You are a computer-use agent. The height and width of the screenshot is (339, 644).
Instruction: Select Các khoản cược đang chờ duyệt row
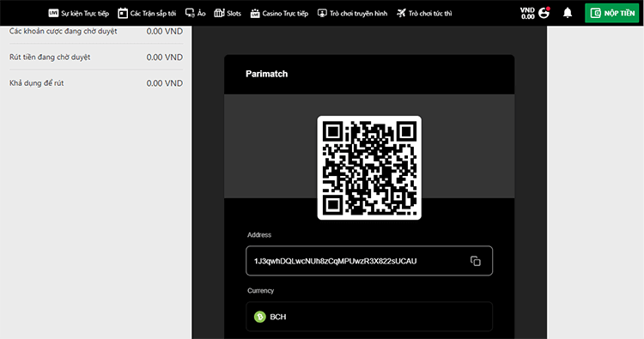(96, 31)
